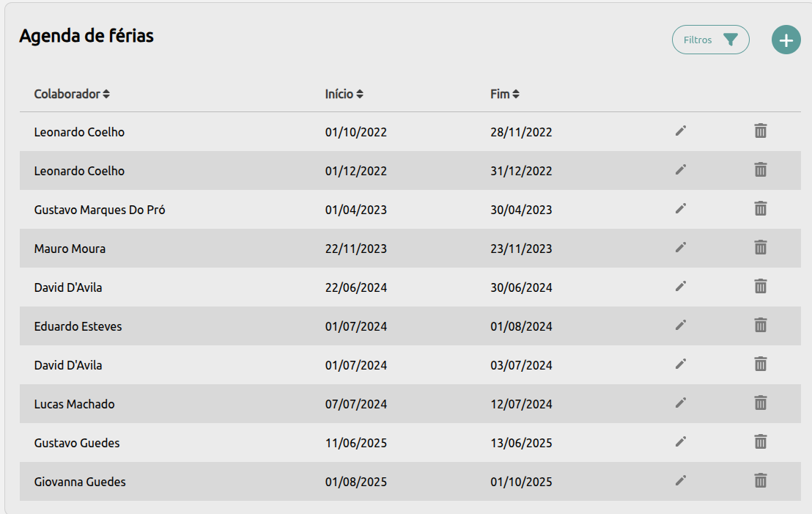Edit Lucas Machado's vacation entry

[681, 403]
